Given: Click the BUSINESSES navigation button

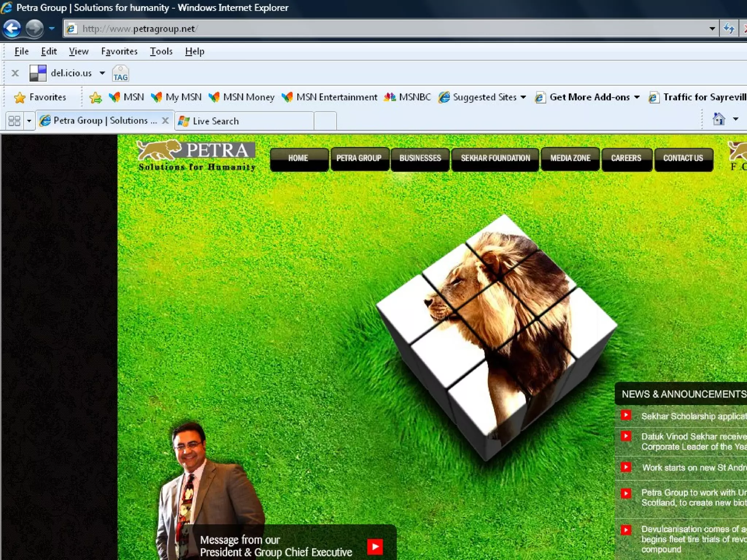Looking at the screenshot, I should tap(420, 158).
